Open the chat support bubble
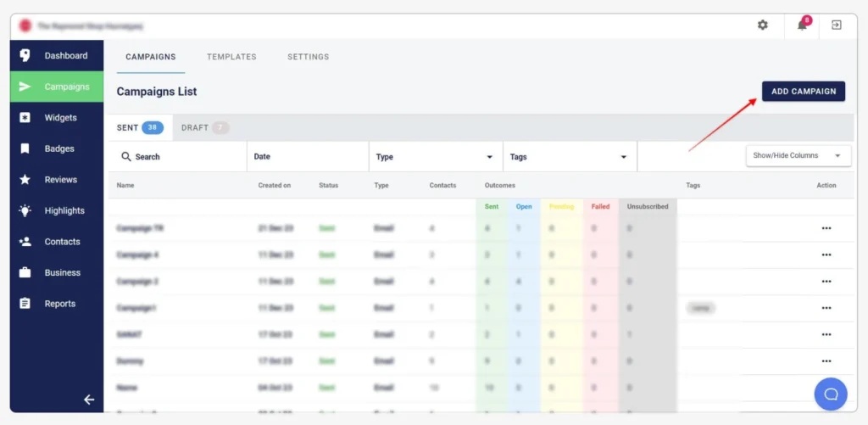The image size is (868, 425). [x=831, y=394]
